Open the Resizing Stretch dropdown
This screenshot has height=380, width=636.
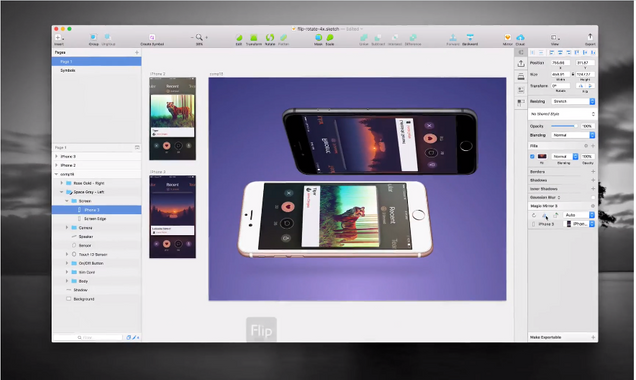[x=573, y=101]
